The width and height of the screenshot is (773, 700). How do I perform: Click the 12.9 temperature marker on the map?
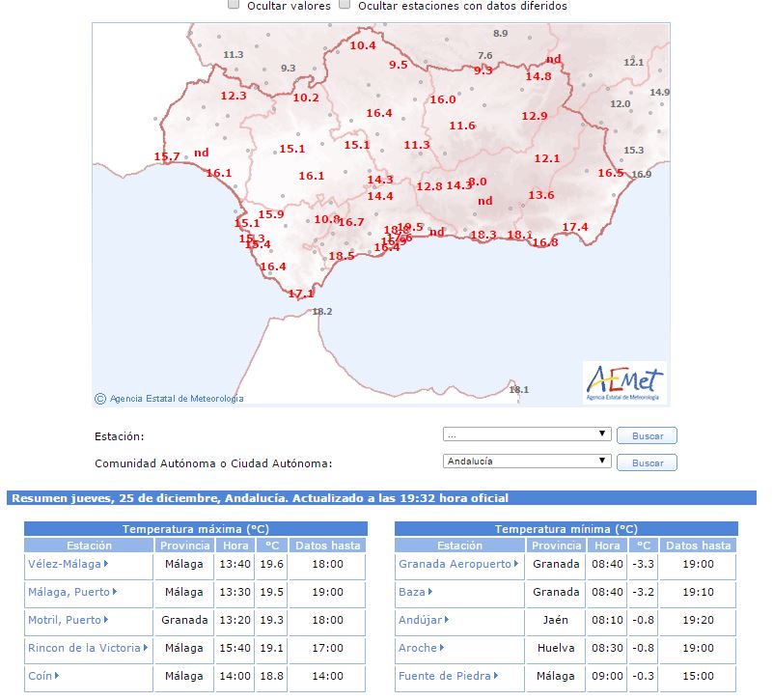535,116
